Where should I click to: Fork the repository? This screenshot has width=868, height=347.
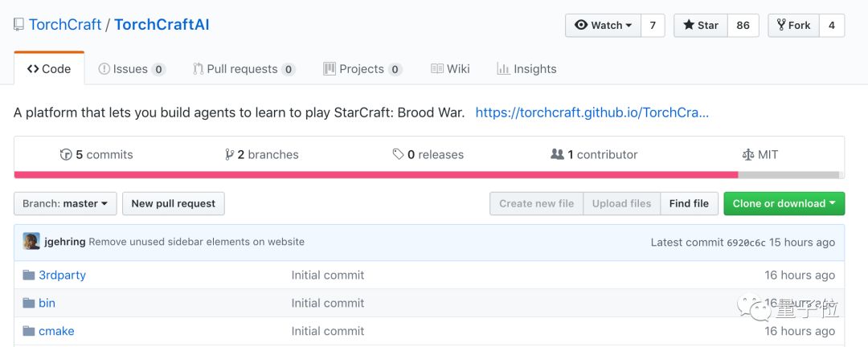793,26
